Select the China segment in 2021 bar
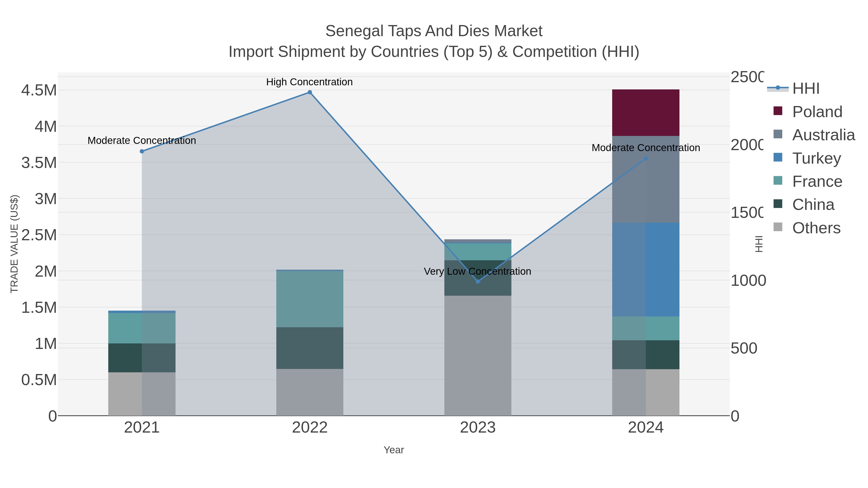 click(x=142, y=358)
